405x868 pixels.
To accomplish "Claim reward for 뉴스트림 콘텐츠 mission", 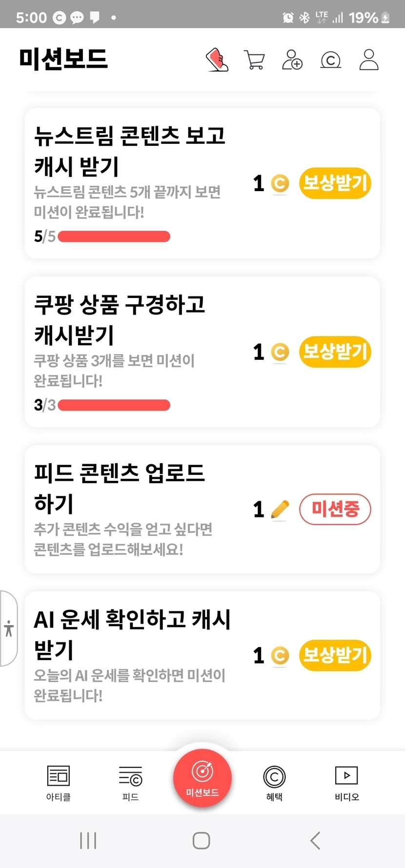I will [x=335, y=183].
